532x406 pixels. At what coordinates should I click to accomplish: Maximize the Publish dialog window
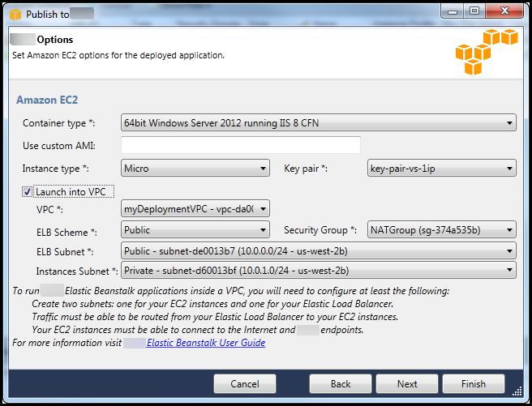tap(474, 11)
